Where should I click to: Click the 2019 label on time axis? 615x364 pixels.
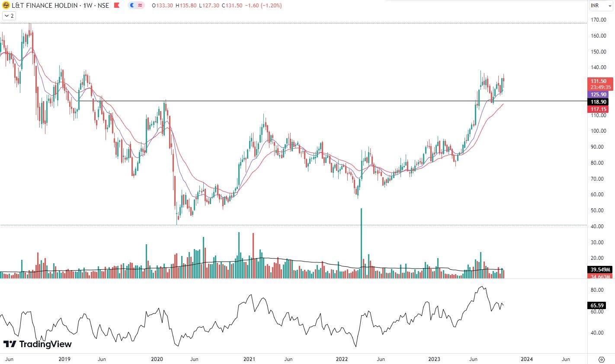coord(64,359)
